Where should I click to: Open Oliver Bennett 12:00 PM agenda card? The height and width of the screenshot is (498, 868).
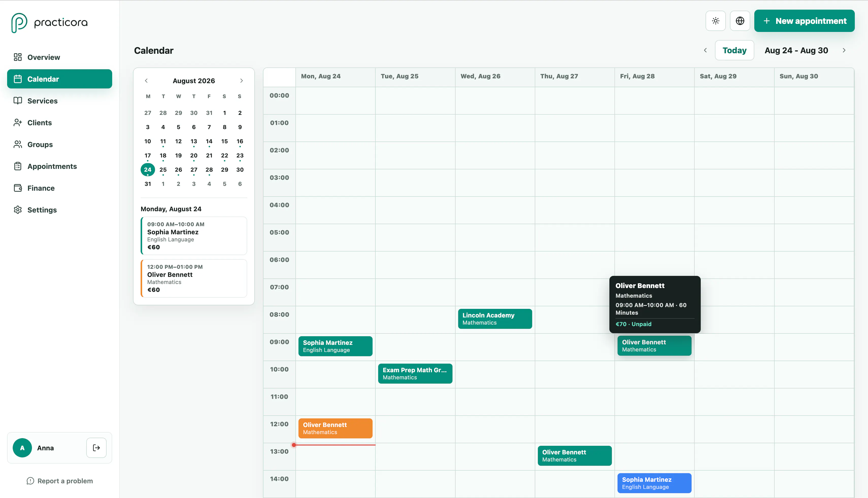point(194,278)
